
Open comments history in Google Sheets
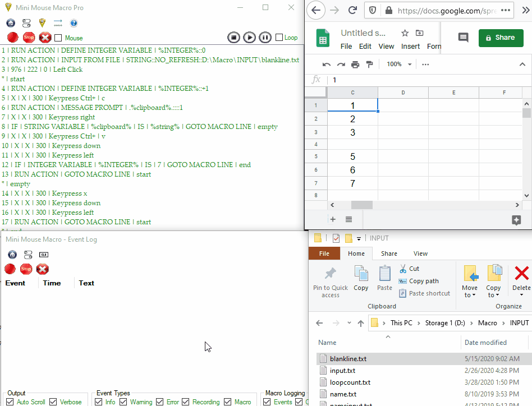463,38
